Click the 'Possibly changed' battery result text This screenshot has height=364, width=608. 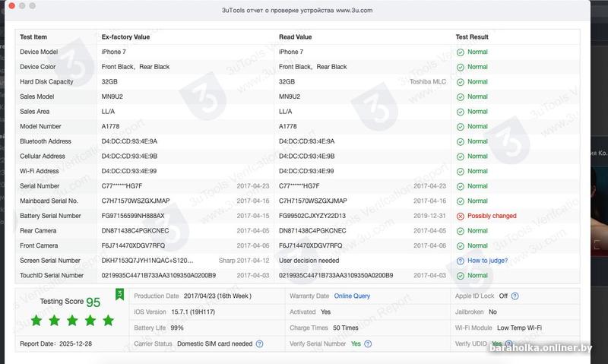492,216
